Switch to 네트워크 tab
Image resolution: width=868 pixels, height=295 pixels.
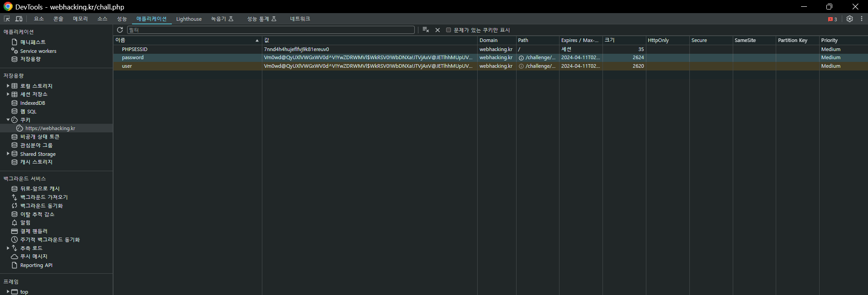point(300,19)
